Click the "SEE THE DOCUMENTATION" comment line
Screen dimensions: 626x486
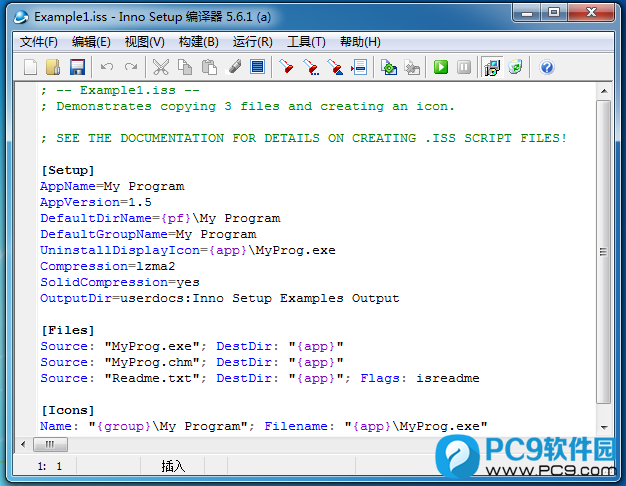(x=303, y=138)
